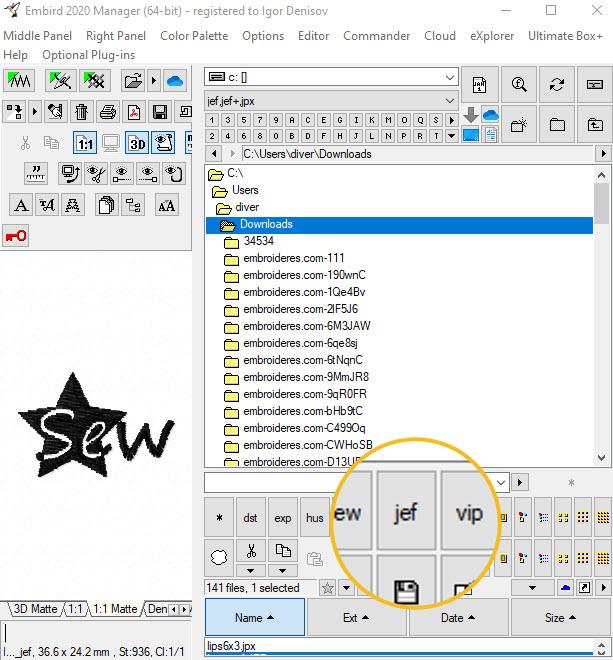This screenshot has height=660, width=613.
Task: Filter by hus file format button
Action: tap(314, 517)
